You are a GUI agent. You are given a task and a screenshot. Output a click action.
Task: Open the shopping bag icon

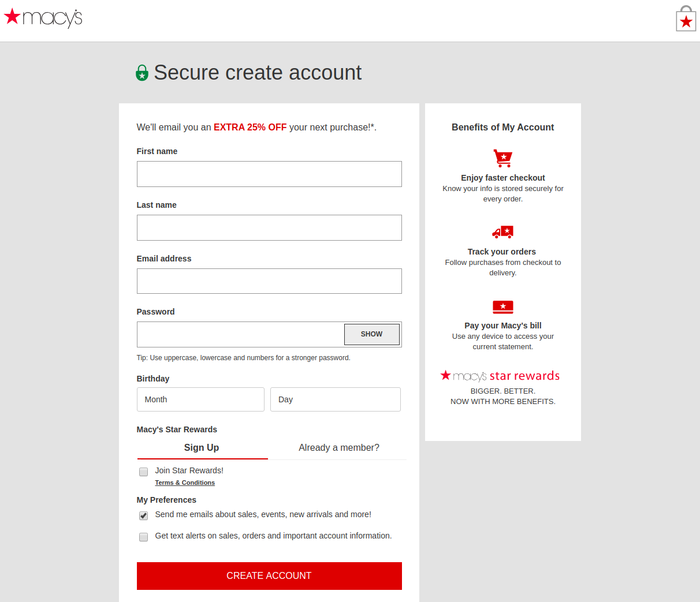686,19
